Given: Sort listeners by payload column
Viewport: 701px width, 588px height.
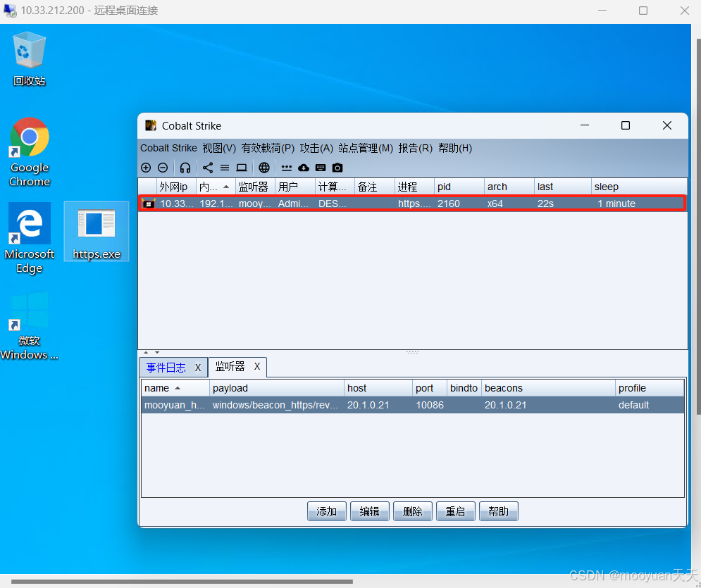Looking at the screenshot, I should pos(277,388).
